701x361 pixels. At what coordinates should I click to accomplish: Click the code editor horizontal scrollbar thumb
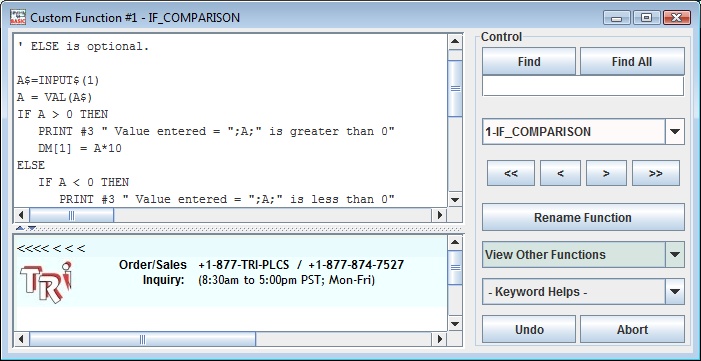(x=72, y=215)
